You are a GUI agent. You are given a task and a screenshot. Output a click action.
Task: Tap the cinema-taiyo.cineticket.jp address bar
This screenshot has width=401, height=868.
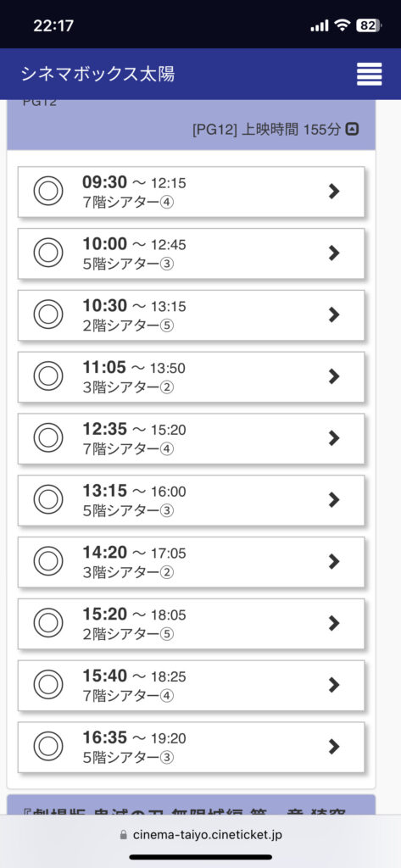coord(200,835)
